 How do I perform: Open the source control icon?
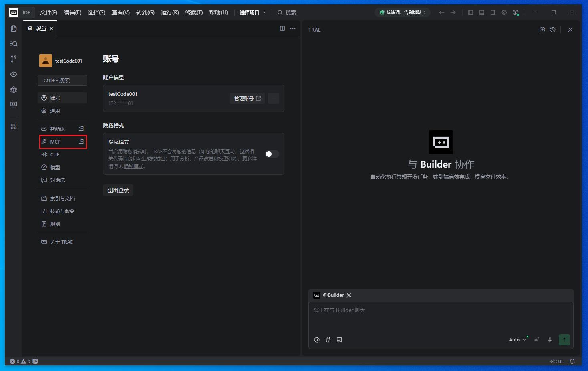coord(14,59)
